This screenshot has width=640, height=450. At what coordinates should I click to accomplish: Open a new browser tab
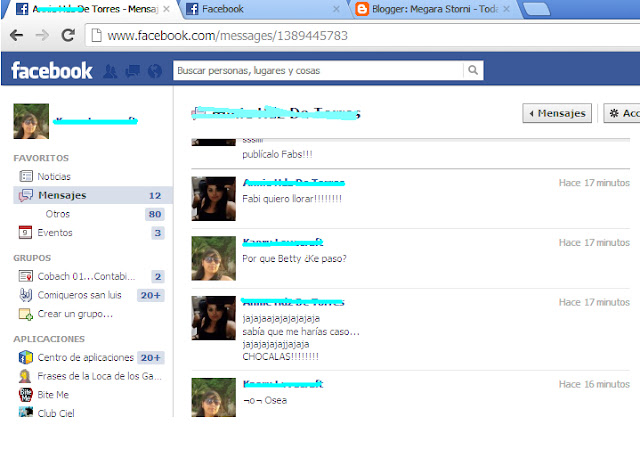pos(537,9)
